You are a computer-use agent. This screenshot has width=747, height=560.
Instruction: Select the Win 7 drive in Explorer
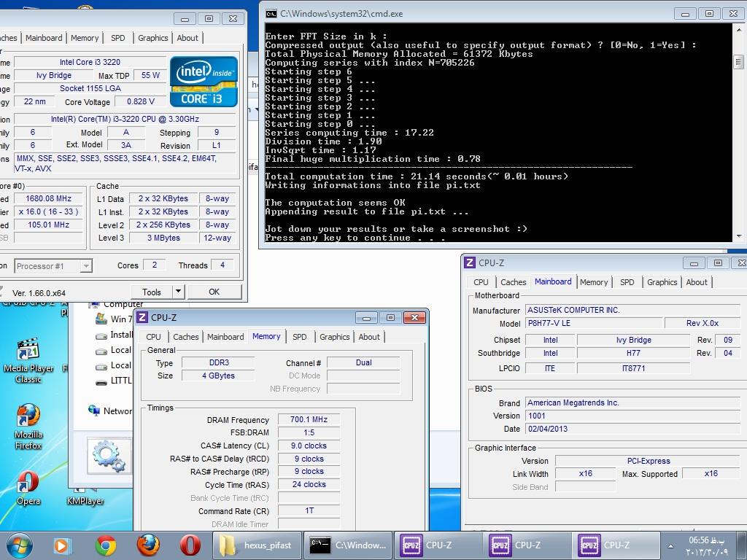115,319
